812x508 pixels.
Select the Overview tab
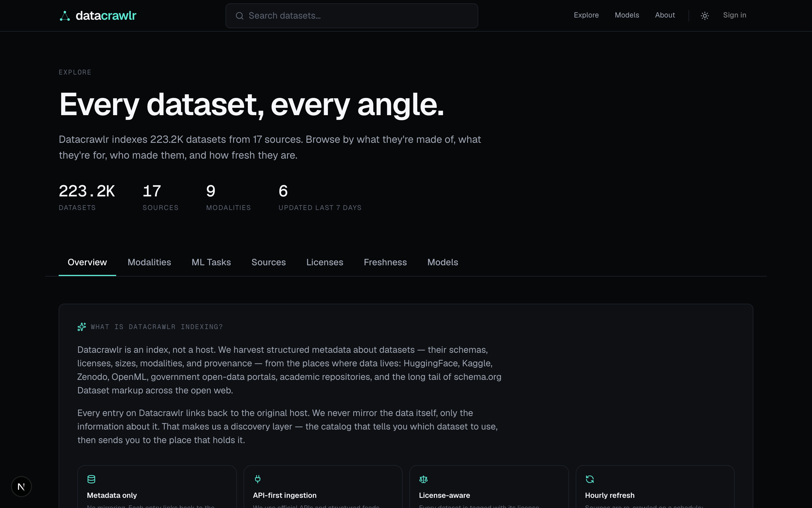[87, 262]
